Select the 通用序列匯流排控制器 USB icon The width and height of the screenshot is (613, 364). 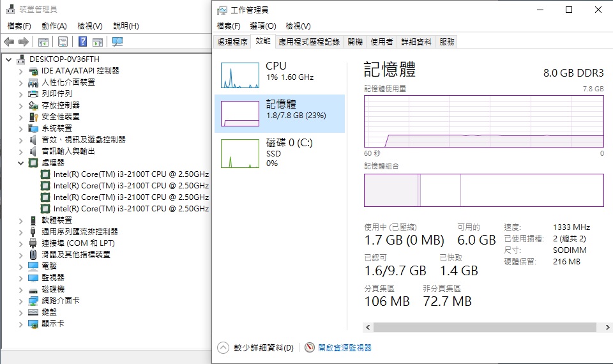pyautogui.click(x=33, y=232)
